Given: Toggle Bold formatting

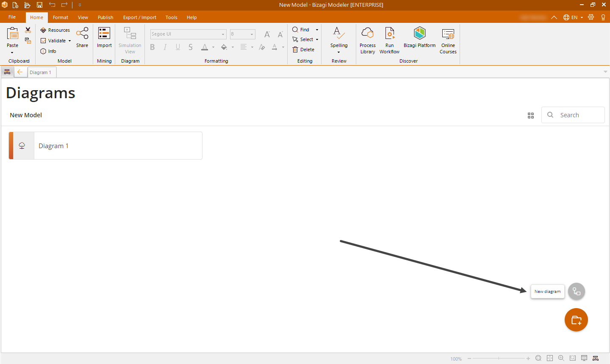Looking at the screenshot, I should pos(152,47).
